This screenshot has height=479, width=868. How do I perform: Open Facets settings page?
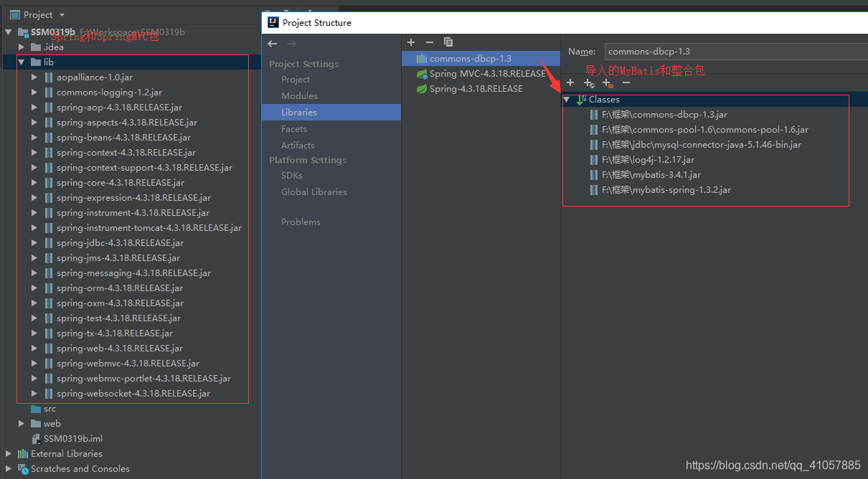(294, 129)
